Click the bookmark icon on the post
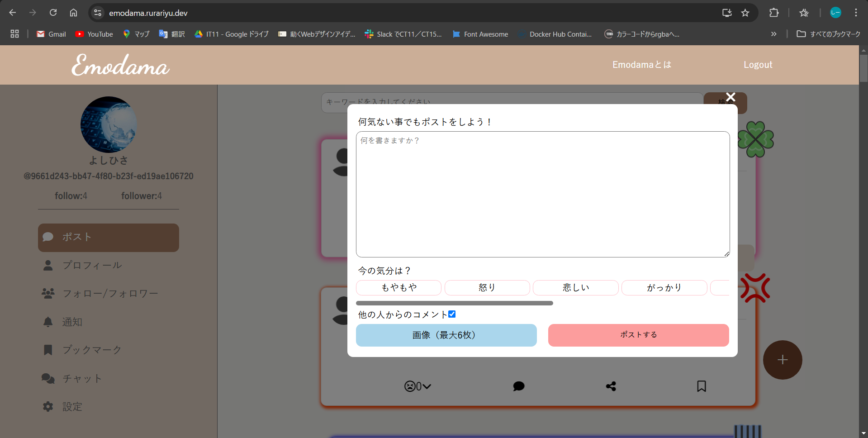 701,386
